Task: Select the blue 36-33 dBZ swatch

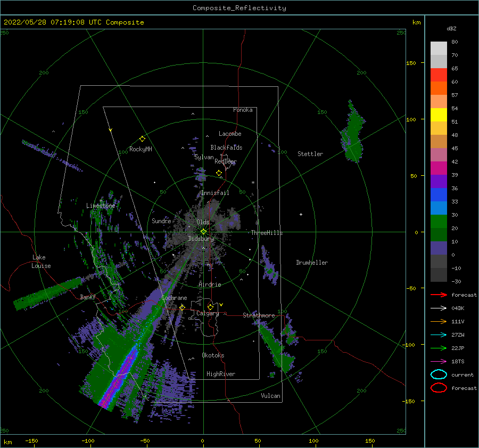Action: [x=439, y=195]
